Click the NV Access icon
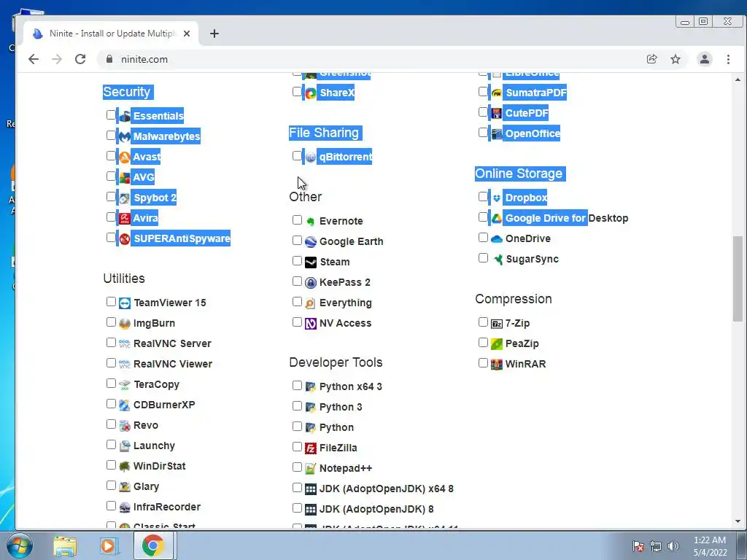747x560 pixels. [311, 324]
